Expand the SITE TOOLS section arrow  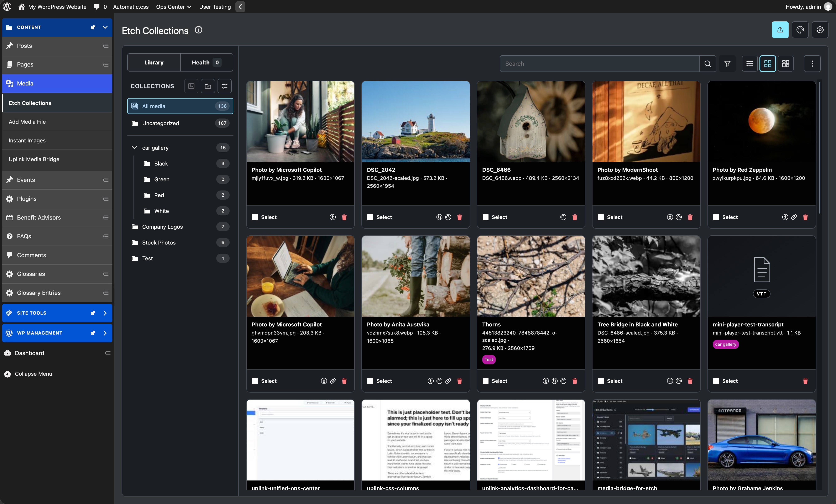coord(105,313)
